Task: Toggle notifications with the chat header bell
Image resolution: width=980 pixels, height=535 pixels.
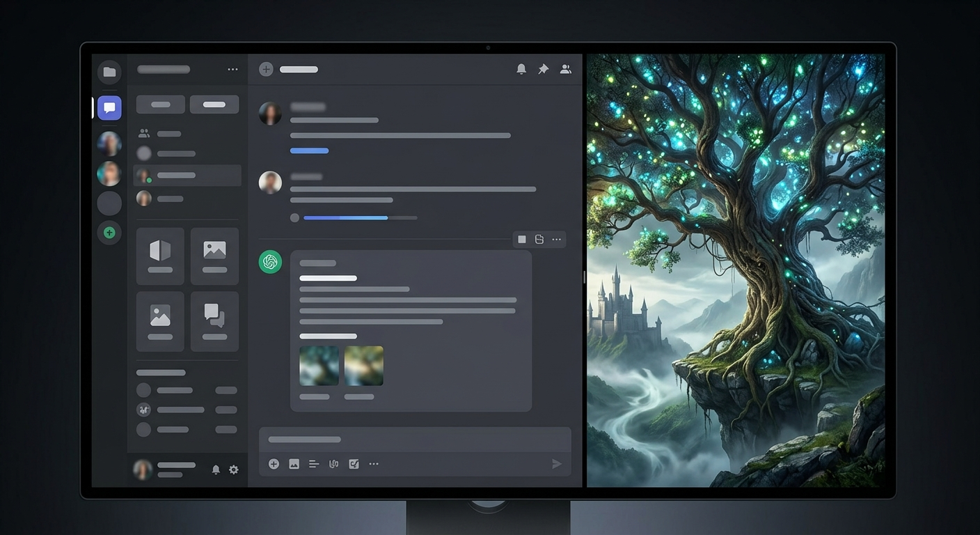Action: pos(521,69)
